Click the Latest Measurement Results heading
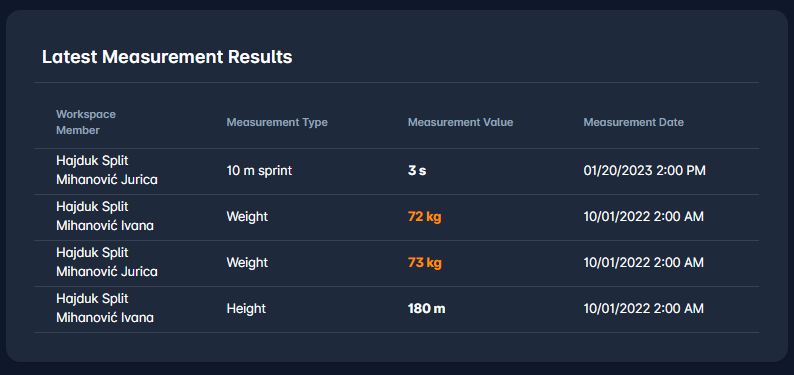The image size is (794, 375). (167, 57)
